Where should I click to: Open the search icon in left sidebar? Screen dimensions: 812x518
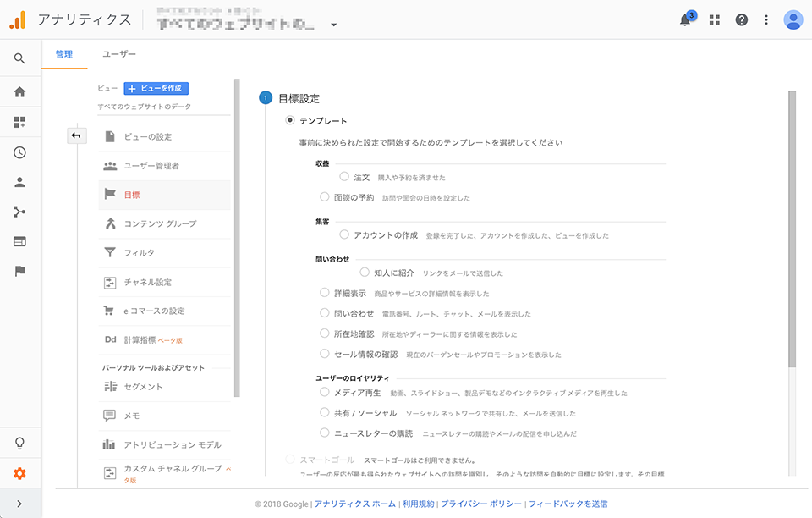coord(19,58)
